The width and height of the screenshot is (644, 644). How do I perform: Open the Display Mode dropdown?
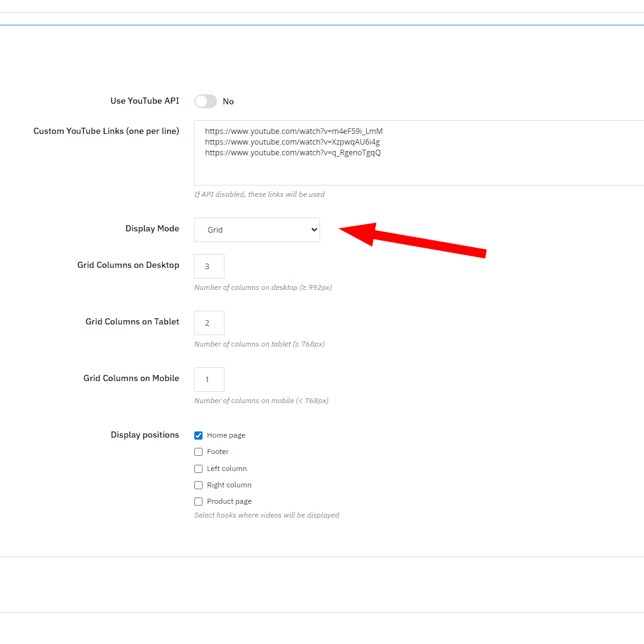click(257, 230)
